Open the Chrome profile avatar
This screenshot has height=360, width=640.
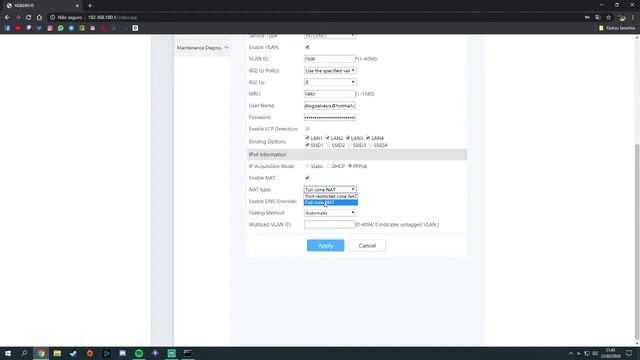[x=622, y=18]
